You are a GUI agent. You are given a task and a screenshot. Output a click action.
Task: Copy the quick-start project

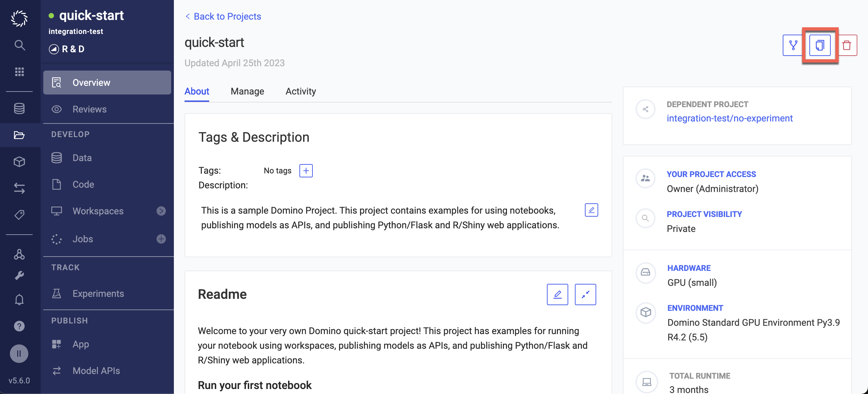click(820, 45)
